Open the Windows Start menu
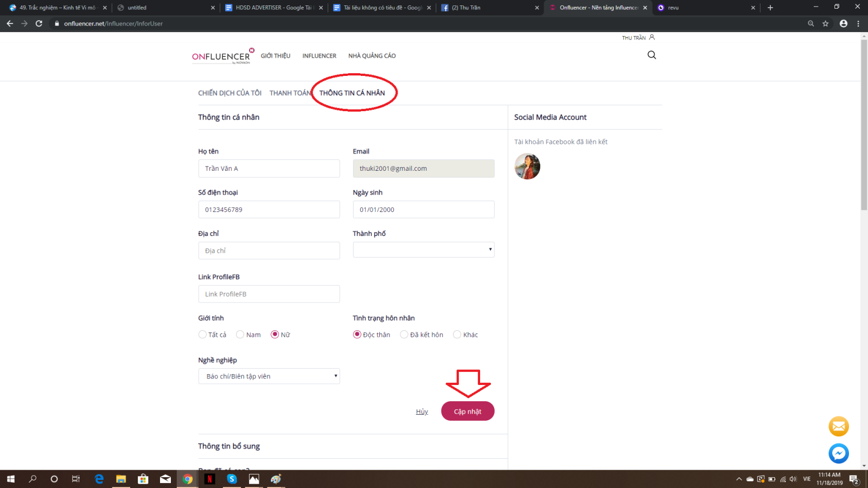The image size is (868, 488). coord(11,479)
